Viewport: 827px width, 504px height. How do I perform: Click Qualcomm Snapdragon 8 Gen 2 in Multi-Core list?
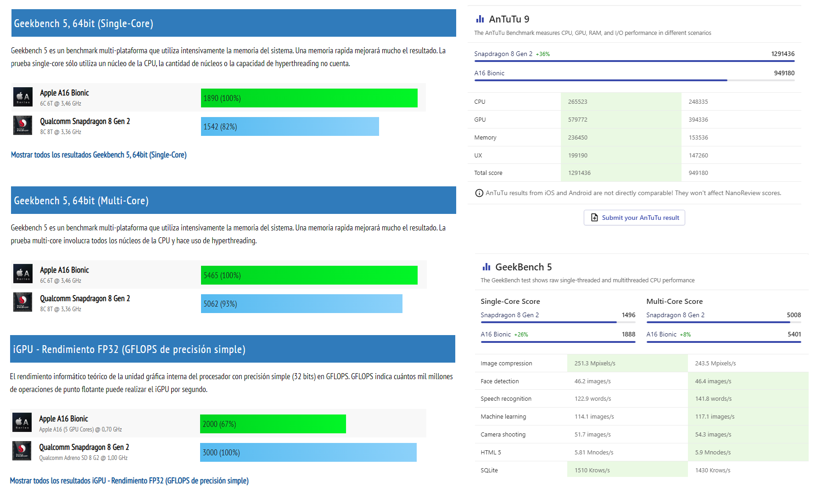click(85, 298)
